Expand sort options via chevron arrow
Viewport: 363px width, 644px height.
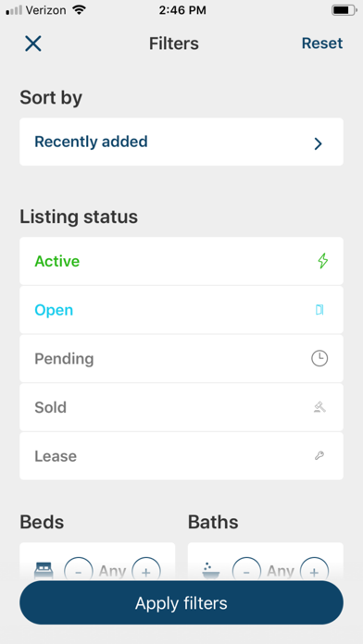coord(318,143)
